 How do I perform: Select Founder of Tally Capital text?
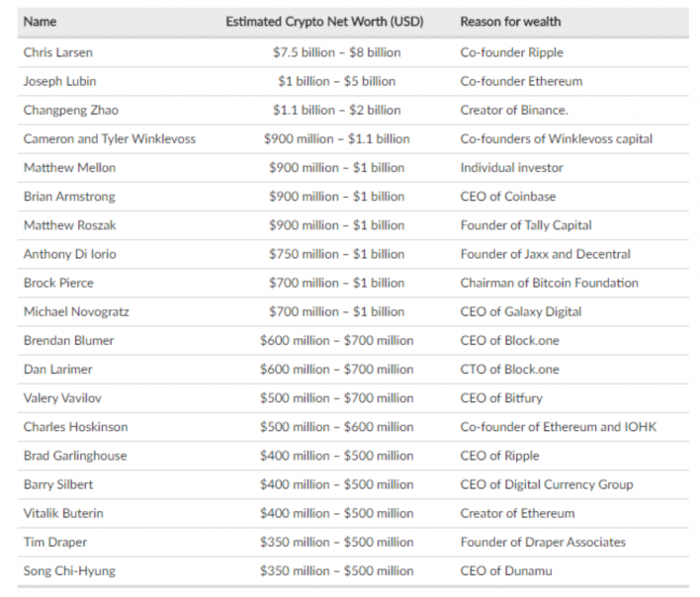pos(526,225)
